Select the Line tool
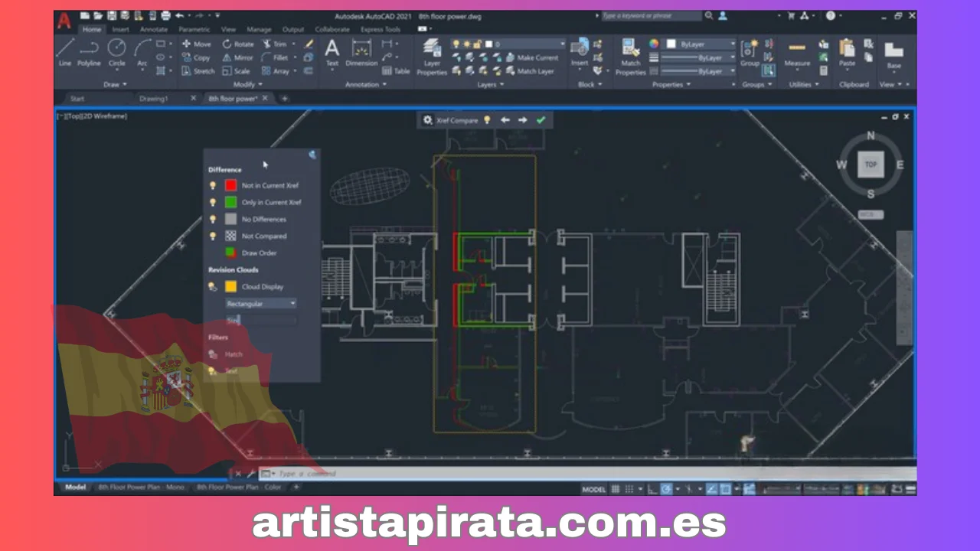Image resolution: width=980 pixels, height=551 pixels. (x=65, y=52)
